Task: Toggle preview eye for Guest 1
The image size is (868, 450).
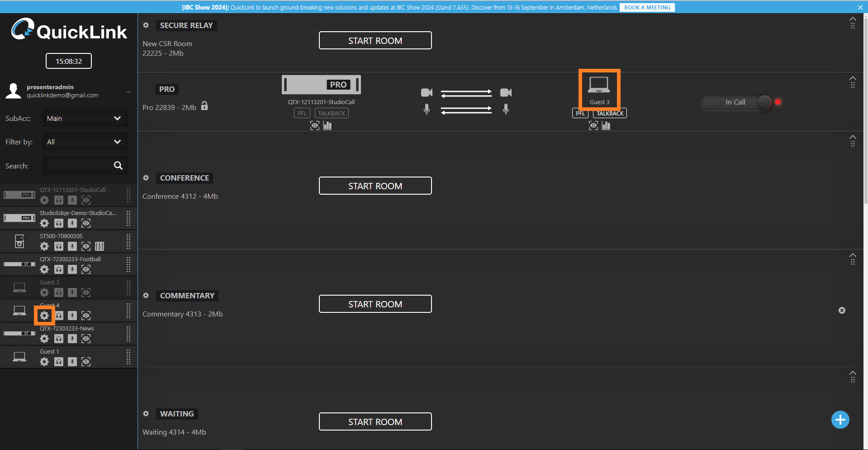Action: coord(86,362)
